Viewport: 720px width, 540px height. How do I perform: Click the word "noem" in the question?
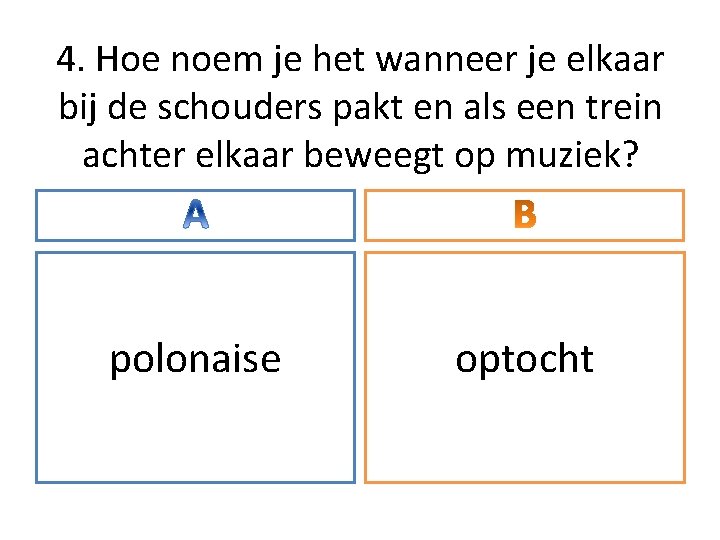(x=216, y=61)
